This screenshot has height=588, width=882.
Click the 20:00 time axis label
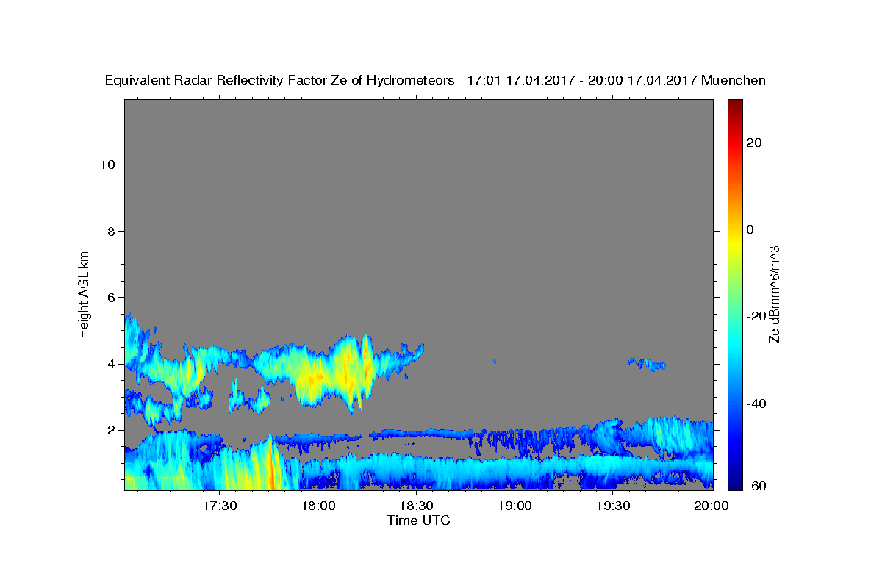pyautogui.click(x=711, y=506)
